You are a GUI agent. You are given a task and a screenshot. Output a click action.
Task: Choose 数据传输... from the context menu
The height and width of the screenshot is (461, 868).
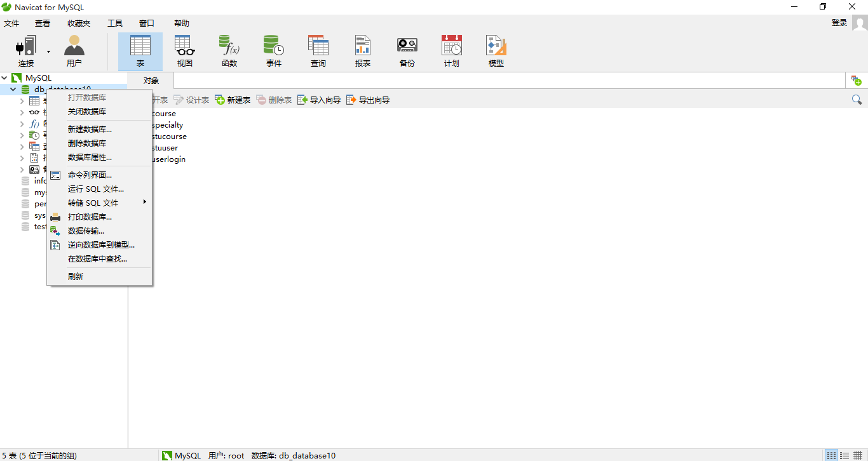[x=100, y=231]
